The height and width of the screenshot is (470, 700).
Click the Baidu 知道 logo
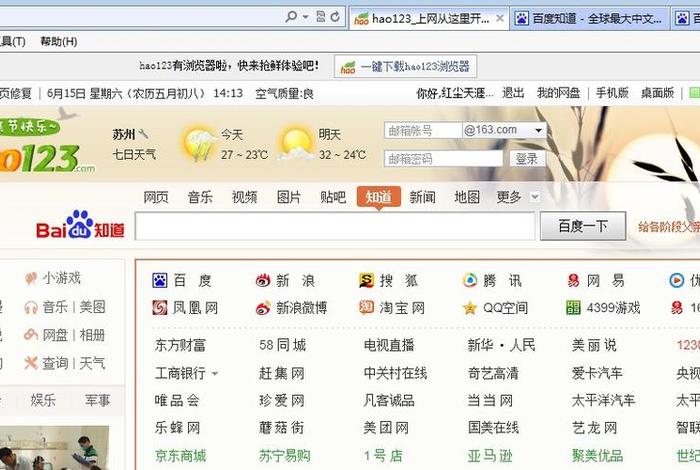coord(80,225)
